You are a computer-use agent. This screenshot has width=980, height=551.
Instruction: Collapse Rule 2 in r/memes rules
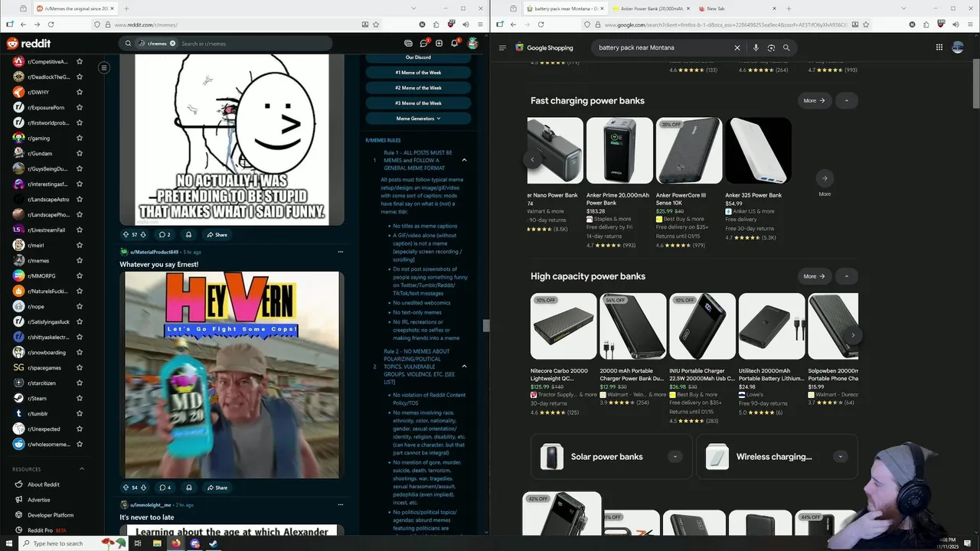tap(464, 366)
